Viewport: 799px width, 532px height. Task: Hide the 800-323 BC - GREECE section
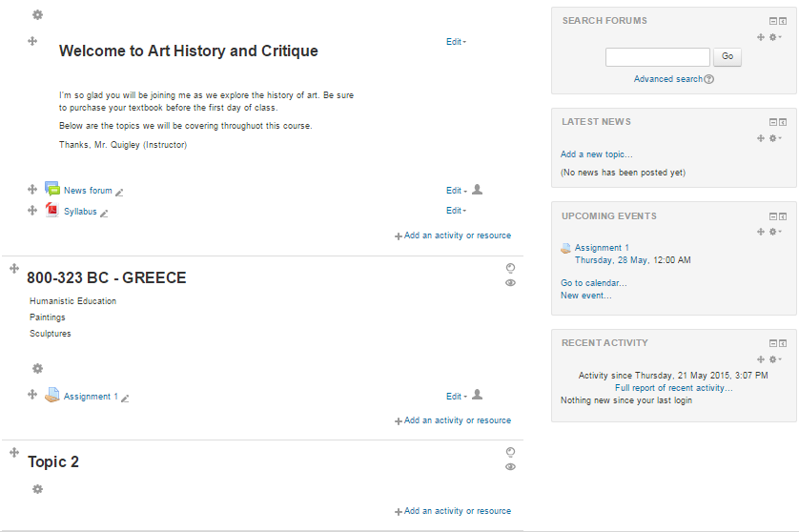(x=510, y=283)
